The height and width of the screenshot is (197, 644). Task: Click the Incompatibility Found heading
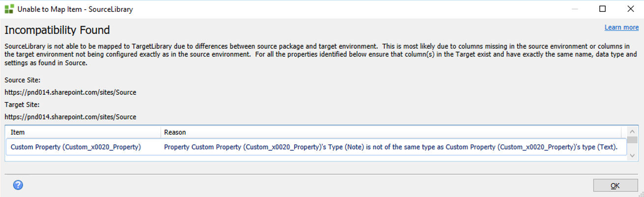pos(57,30)
